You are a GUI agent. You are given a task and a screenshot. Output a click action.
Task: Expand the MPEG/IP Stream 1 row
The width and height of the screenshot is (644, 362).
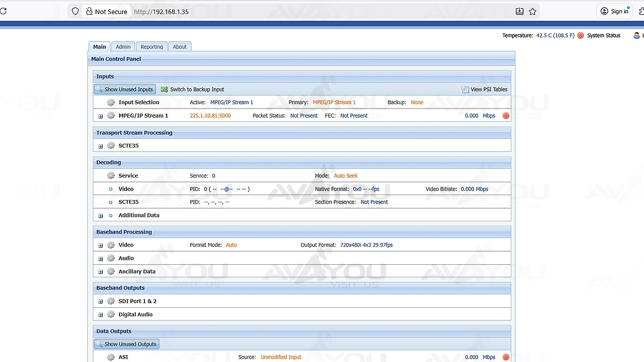coord(101,116)
